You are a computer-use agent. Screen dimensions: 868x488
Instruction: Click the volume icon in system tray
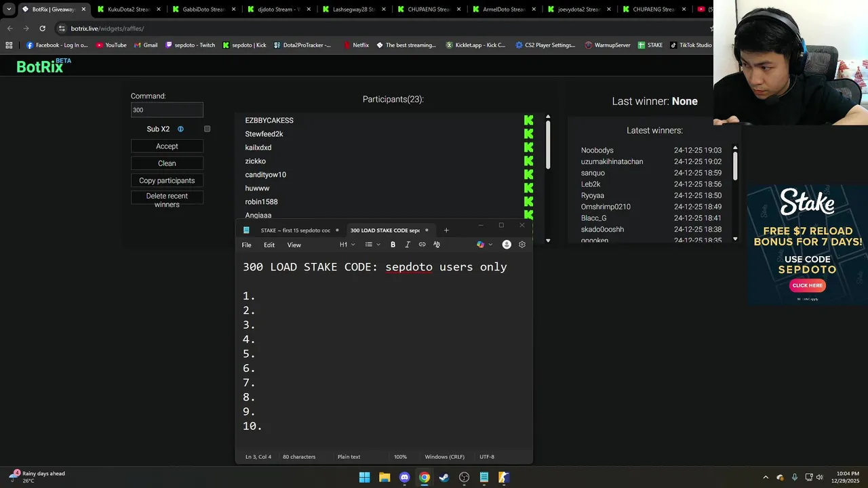coord(819,477)
